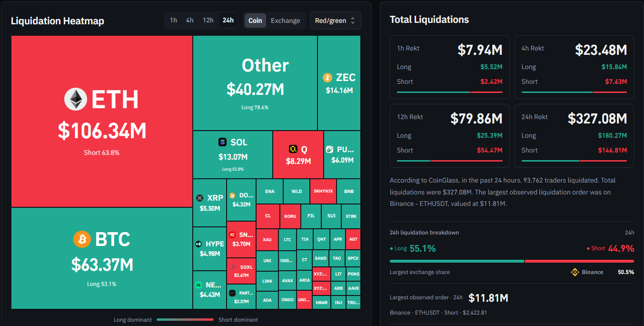Click the $11.81M largest observed order value
Screen dimensions: 644x326
tap(488, 298)
